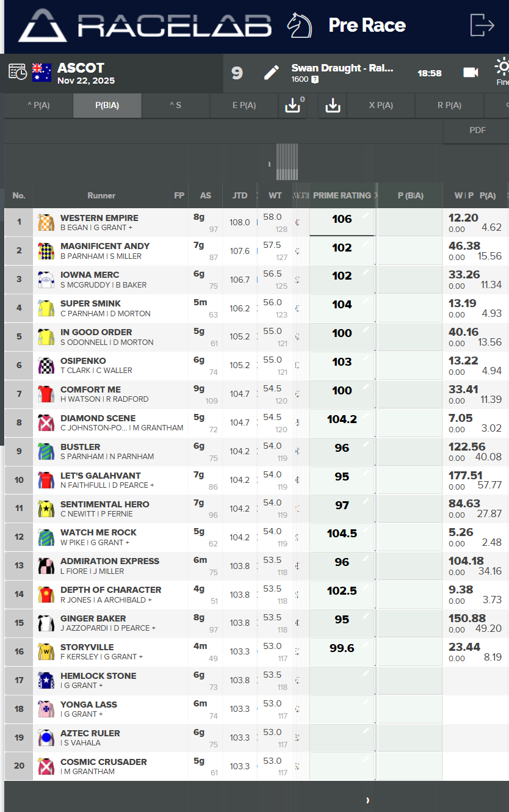Viewport: 509px width, 812px height.
Task: Open the R P(A) tab
Action: tap(449, 106)
